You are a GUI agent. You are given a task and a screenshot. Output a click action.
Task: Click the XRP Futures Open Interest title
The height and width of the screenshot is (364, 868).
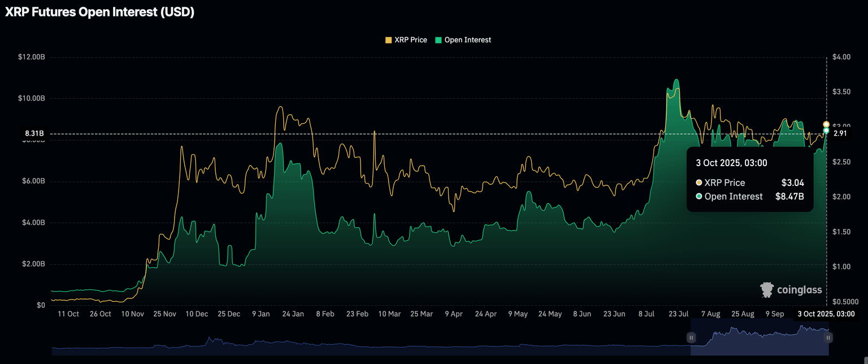click(x=99, y=12)
